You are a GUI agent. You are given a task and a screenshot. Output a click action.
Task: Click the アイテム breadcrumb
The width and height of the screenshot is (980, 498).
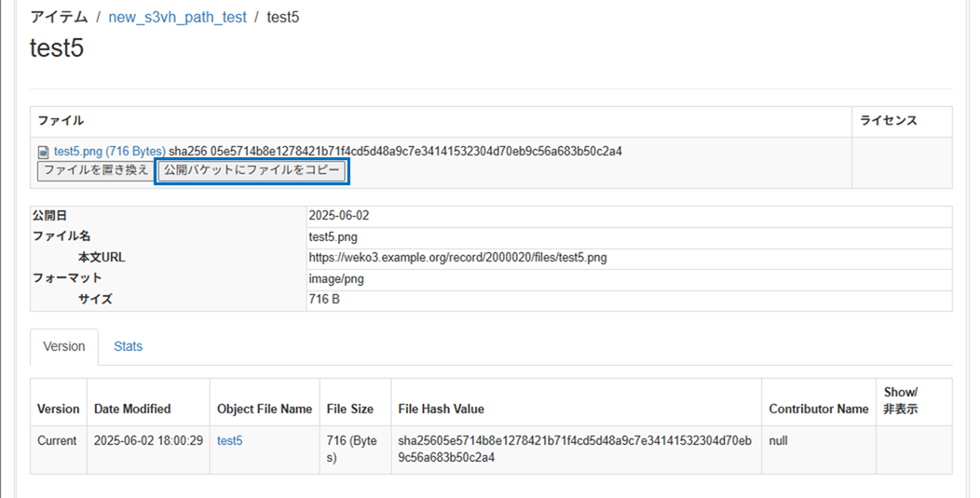[59, 18]
